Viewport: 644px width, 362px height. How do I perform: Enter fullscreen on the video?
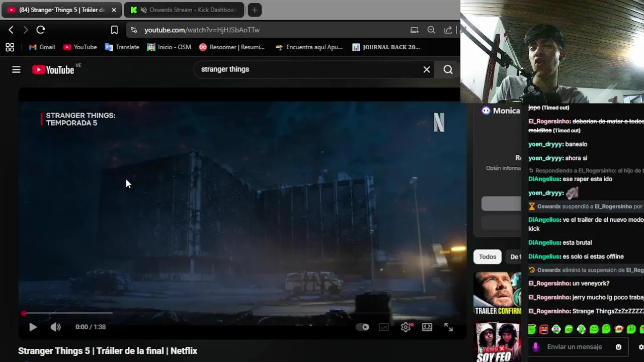click(x=448, y=327)
